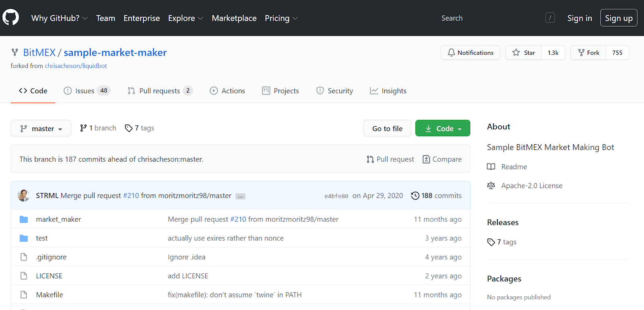
Task: Open the .gitignore file
Action: [x=51, y=257]
